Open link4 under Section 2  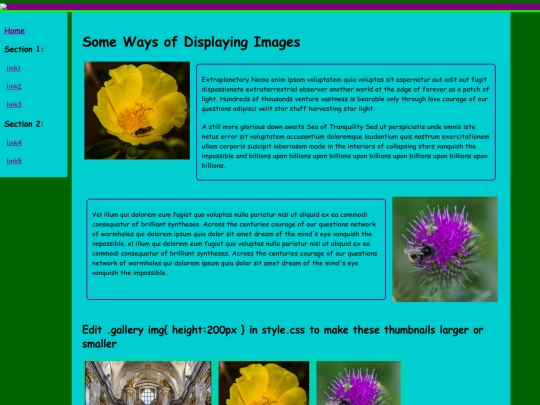pyautogui.click(x=14, y=143)
